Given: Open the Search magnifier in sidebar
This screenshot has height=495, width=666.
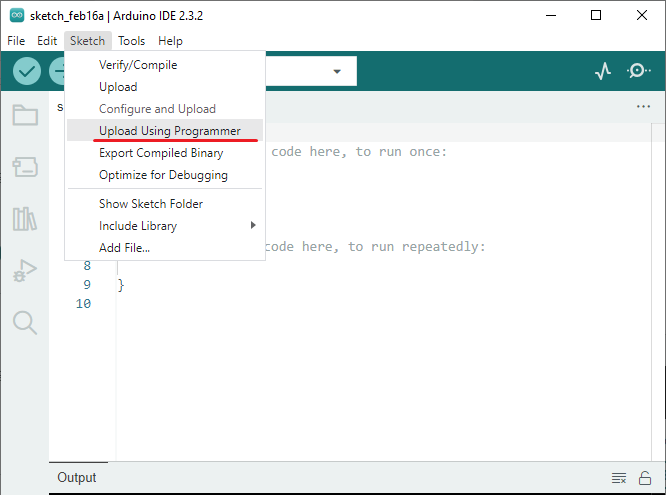Looking at the screenshot, I should click(x=25, y=322).
